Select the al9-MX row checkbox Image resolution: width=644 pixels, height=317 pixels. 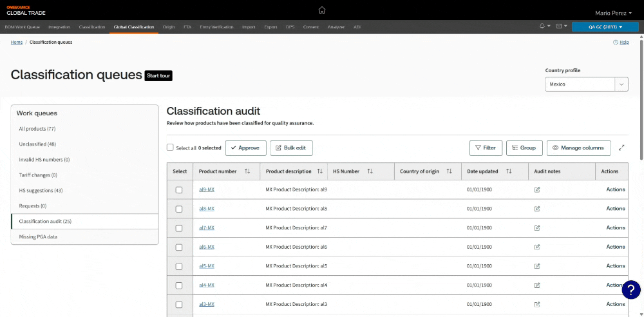point(179,189)
